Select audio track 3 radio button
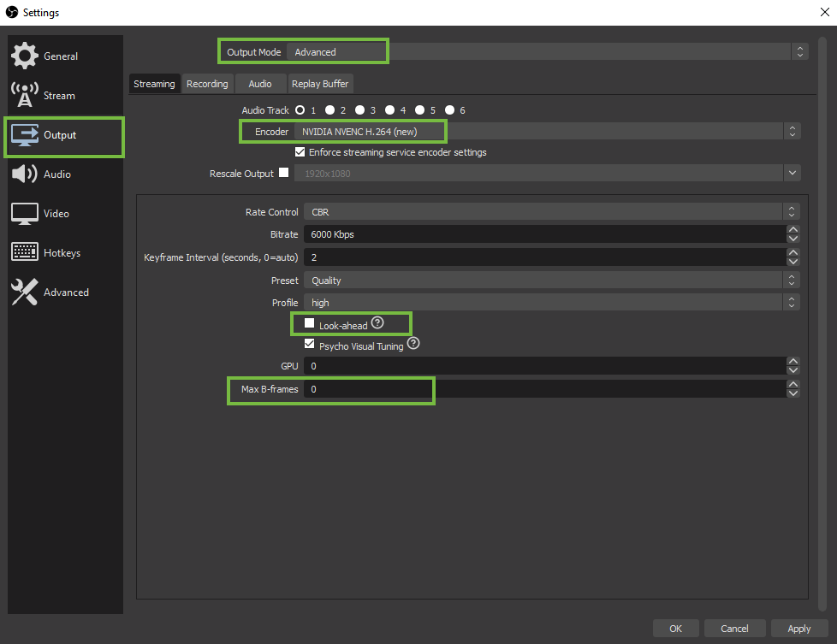The image size is (837, 644). [360, 109]
